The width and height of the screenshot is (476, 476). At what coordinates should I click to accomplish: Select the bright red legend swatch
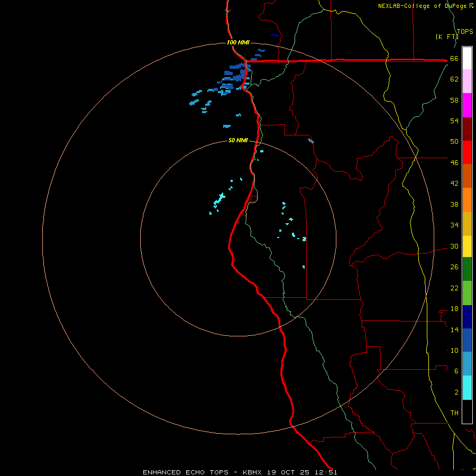(x=467, y=152)
